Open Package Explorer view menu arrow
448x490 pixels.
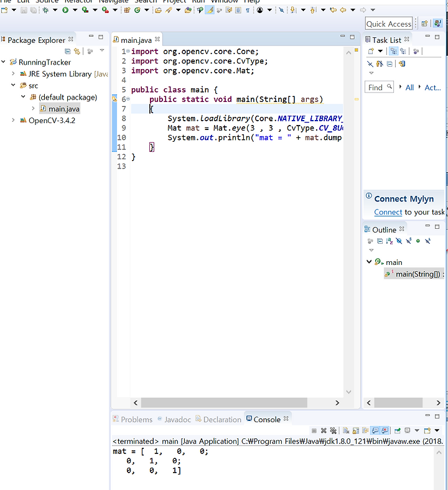point(102,50)
